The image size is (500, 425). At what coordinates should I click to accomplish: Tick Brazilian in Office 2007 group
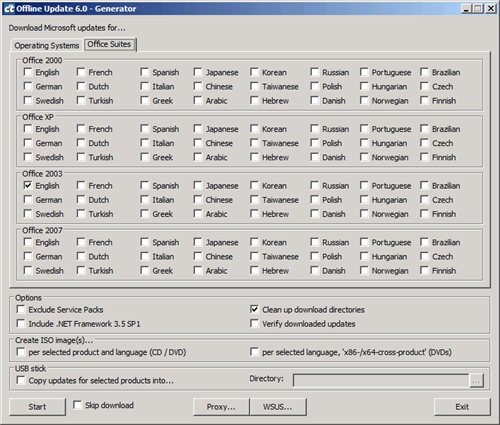pyautogui.click(x=424, y=242)
